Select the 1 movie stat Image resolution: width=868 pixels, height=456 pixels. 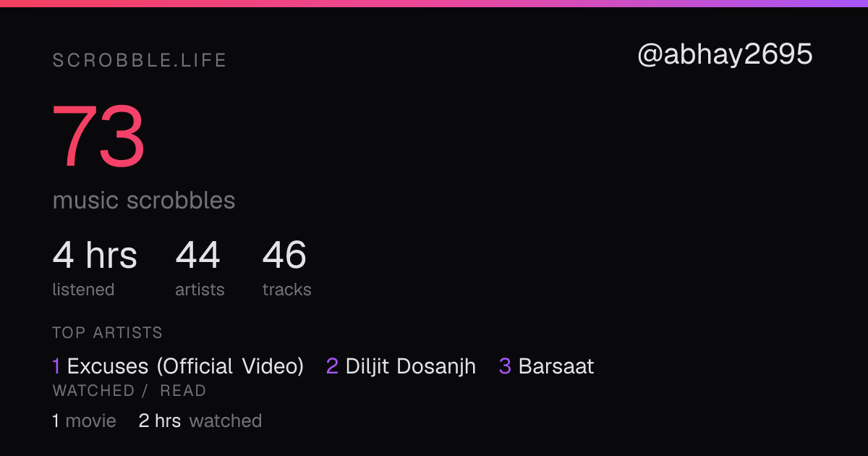point(84,421)
